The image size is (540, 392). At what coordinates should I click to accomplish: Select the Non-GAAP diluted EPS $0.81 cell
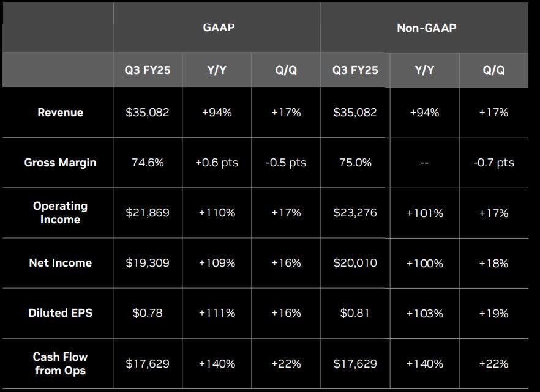[x=355, y=313]
